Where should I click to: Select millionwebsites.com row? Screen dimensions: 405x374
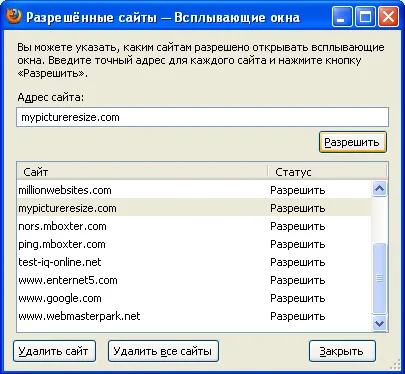point(194,190)
